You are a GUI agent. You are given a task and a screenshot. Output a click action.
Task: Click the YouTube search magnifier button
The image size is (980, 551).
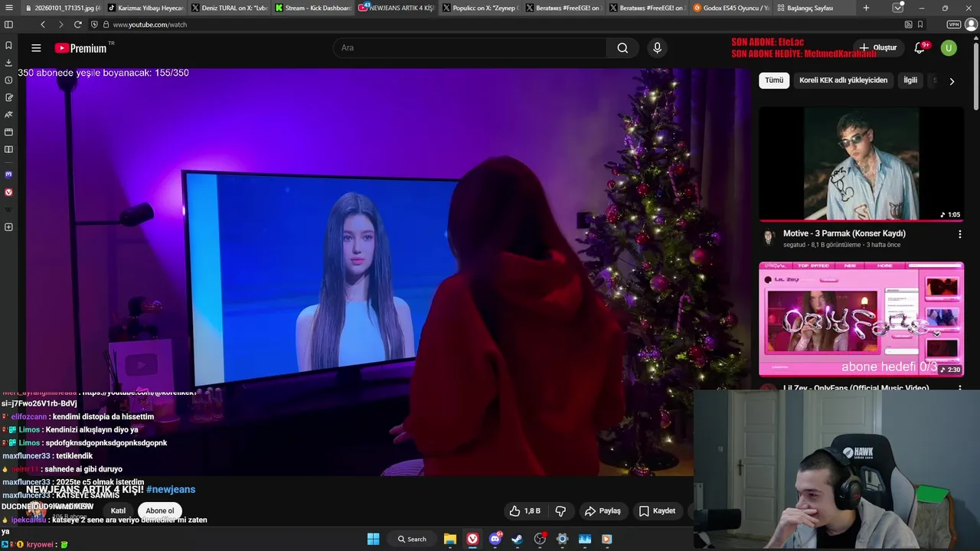(x=622, y=47)
